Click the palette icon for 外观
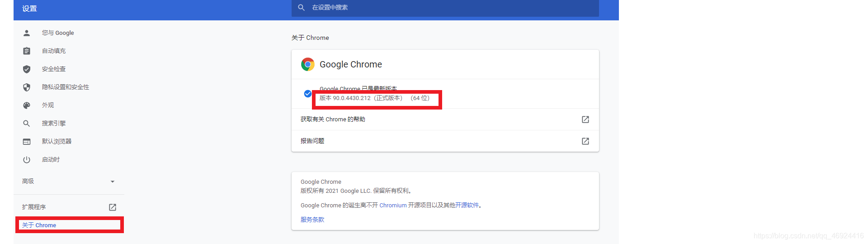 pyautogui.click(x=27, y=105)
